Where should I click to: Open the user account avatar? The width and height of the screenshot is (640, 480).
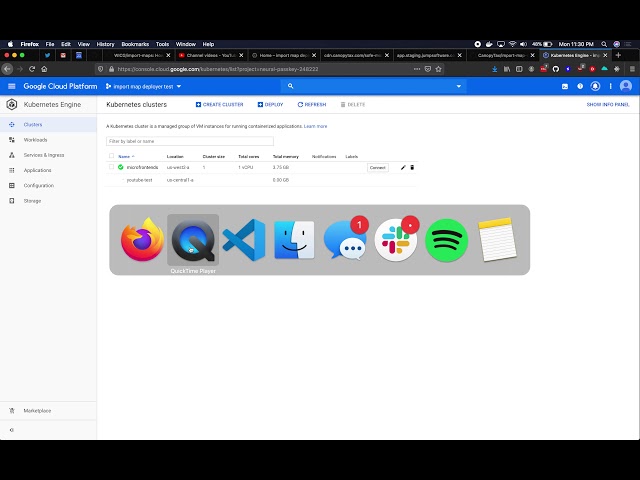click(626, 86)
